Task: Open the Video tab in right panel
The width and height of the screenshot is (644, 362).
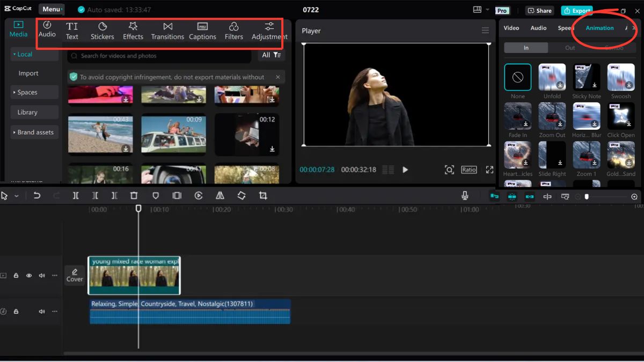Action: point(511,28)
